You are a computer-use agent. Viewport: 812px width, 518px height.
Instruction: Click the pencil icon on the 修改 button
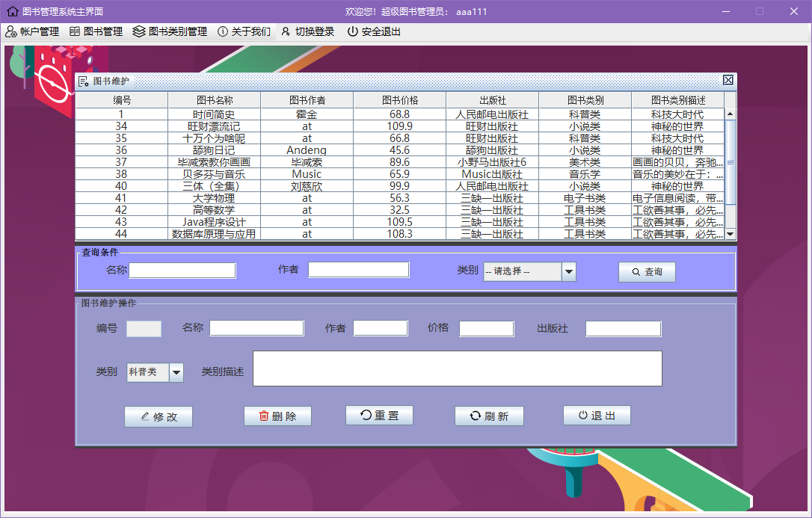point(145,416)
